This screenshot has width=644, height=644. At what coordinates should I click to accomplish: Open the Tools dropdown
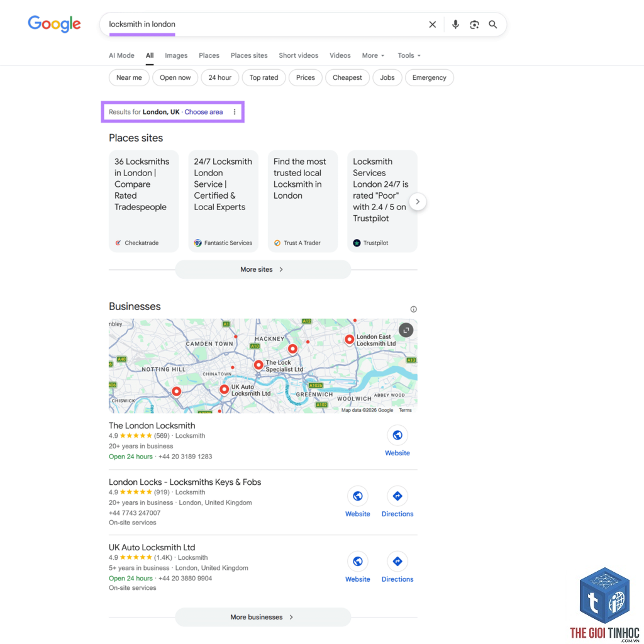click(409, 55)
